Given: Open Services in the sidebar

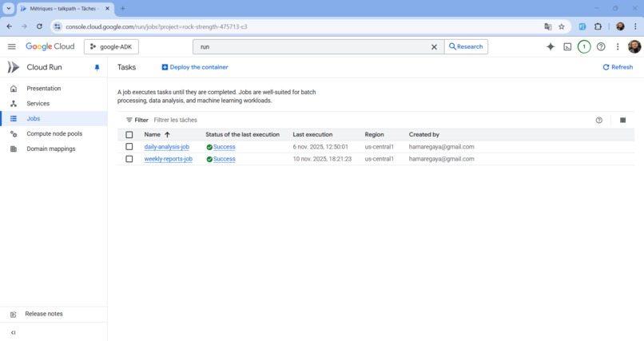Looking at the screenshot, I should (38, 103).
